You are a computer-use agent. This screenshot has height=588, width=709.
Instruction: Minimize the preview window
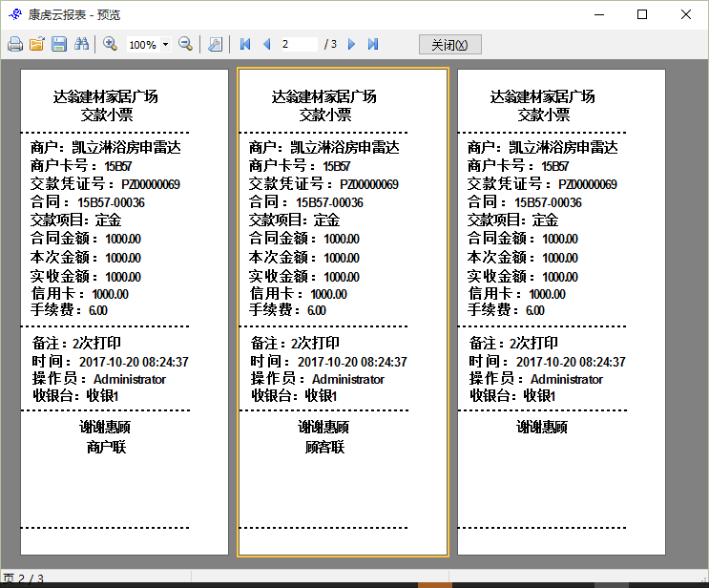tap(598, 14)
